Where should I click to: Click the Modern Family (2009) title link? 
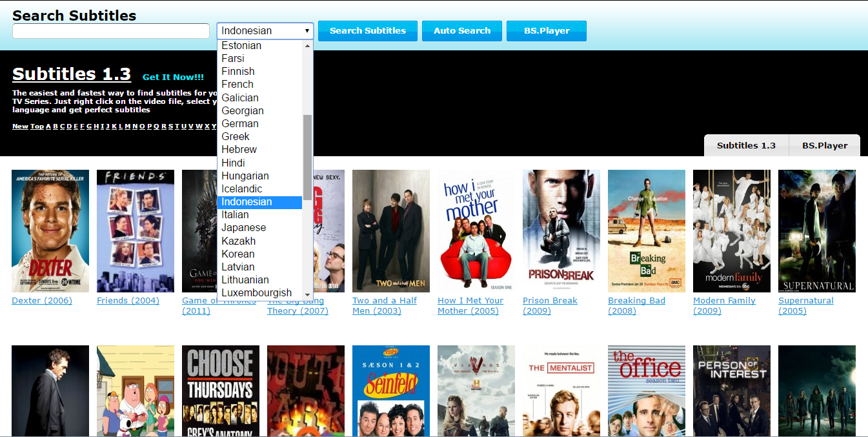tap(725, 306)
